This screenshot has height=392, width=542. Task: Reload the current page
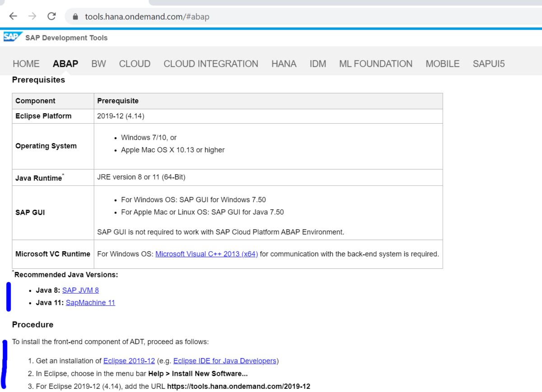coord(51,16)
